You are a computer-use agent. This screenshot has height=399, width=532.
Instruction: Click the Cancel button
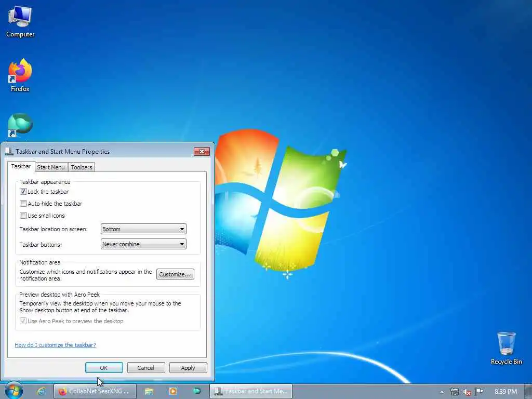pyautogui.click(x=146, y=368)
